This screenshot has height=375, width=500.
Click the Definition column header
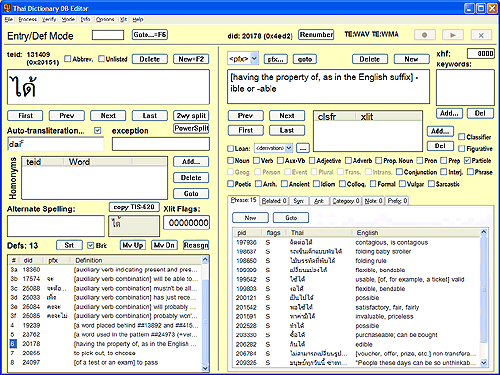(137, 260)
